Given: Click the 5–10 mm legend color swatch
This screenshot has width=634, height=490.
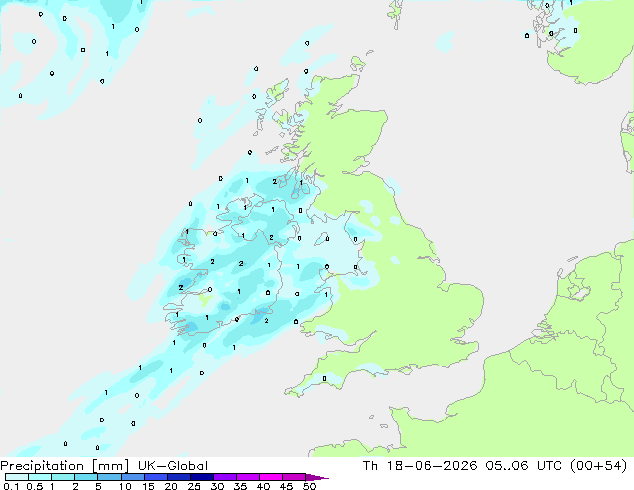Looking at the screenshot, I should pos(109,477).
